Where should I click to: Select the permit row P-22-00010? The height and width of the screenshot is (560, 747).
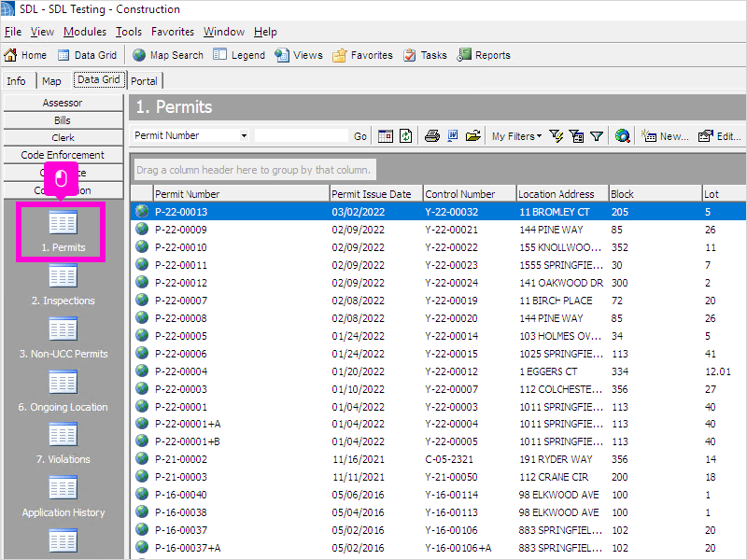click(438, 247)
